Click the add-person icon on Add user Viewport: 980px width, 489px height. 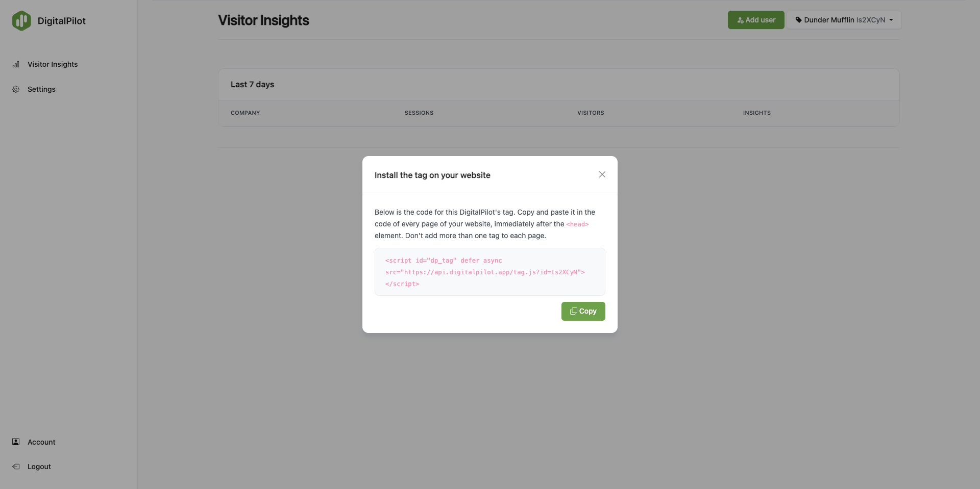click(740, 20)
